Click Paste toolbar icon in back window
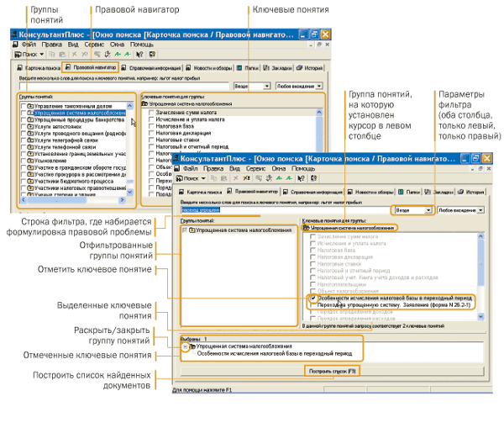 pyautogui.click(x=62, y=55)
